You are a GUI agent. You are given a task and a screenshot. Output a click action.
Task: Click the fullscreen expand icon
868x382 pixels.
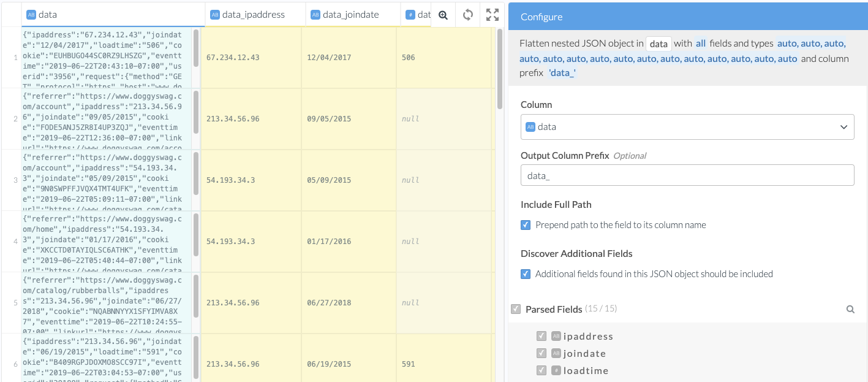492,15
